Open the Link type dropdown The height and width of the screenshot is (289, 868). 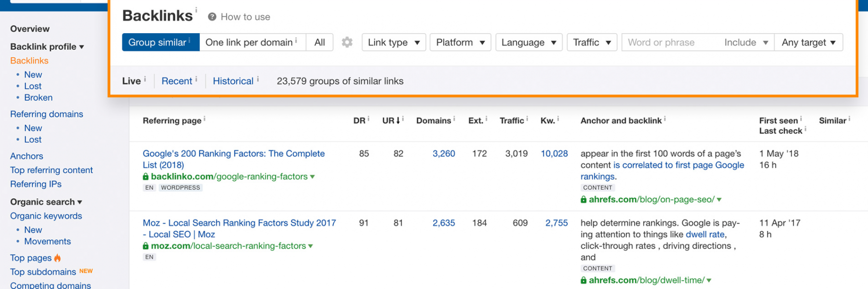point(394,42)
